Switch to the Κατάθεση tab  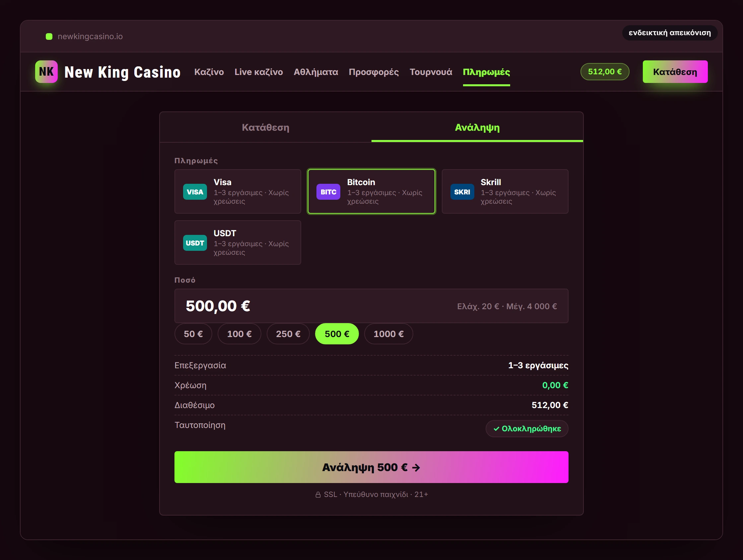[265, 127]
